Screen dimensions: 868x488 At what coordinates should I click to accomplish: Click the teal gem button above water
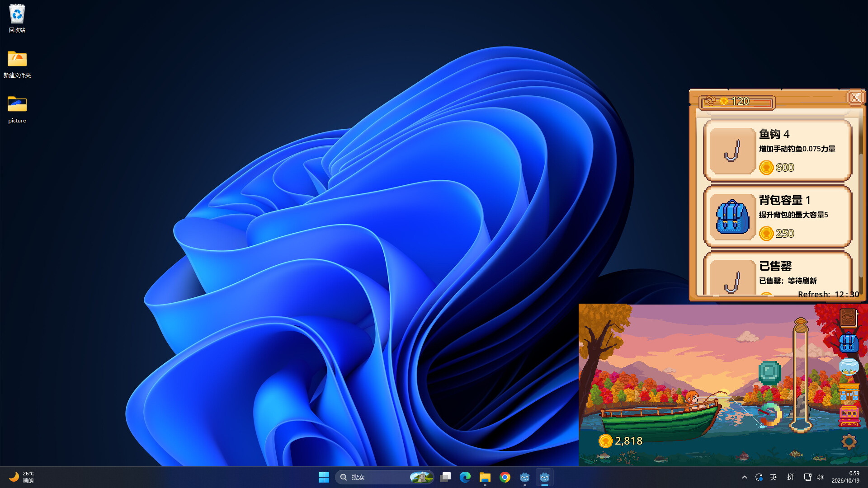(769, 372)
